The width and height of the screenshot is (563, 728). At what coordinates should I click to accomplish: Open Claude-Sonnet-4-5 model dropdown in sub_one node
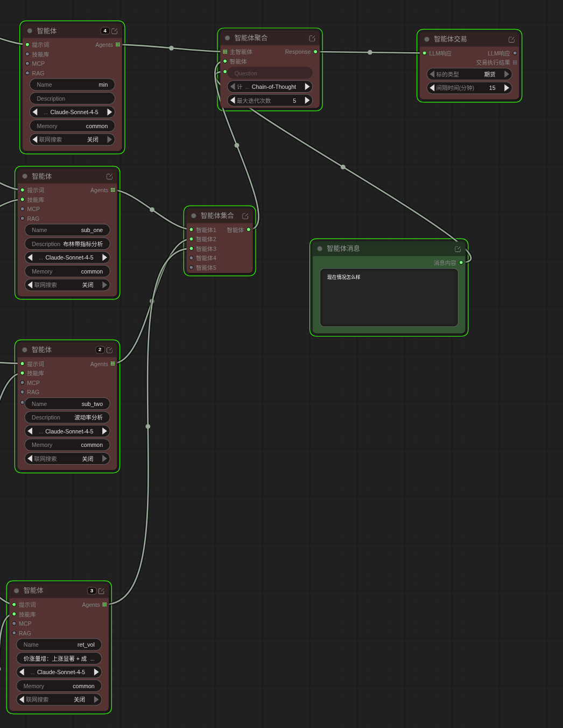pyautogui.click(x=67, y=257)
